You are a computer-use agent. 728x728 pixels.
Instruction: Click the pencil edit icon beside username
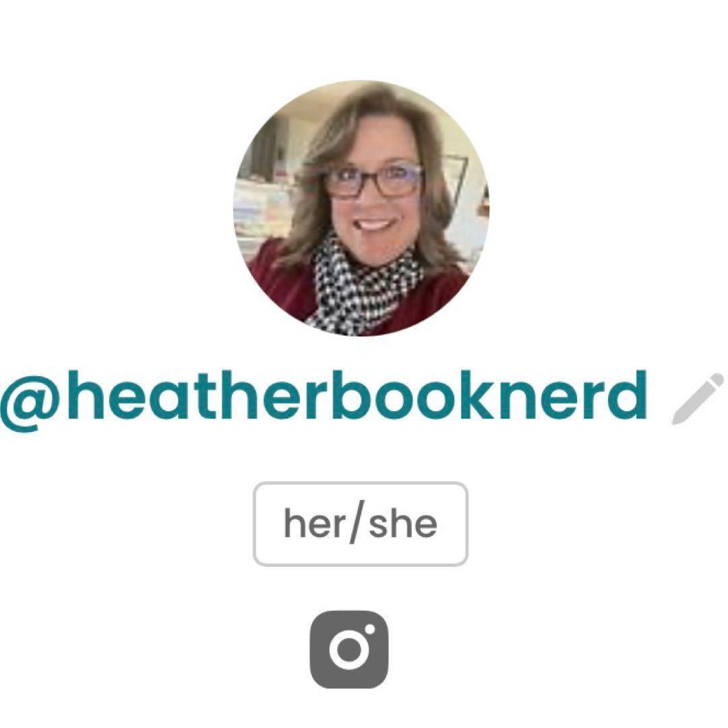[697, 398]
